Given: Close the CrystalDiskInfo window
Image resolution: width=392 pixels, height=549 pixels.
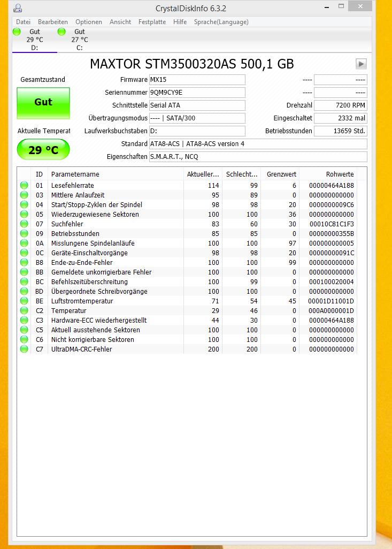Looking at the screenshot, I should point(360,6).
